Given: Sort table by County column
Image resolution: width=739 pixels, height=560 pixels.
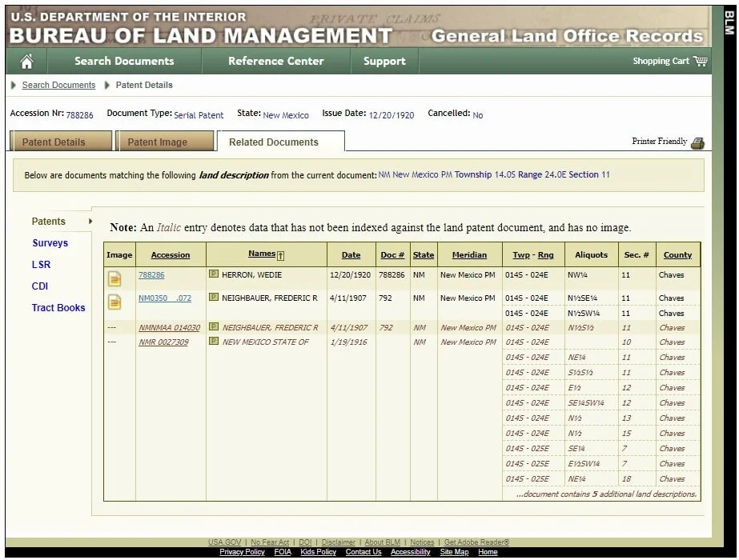Looking at the screenshot, I should click(x=677, y=255).
